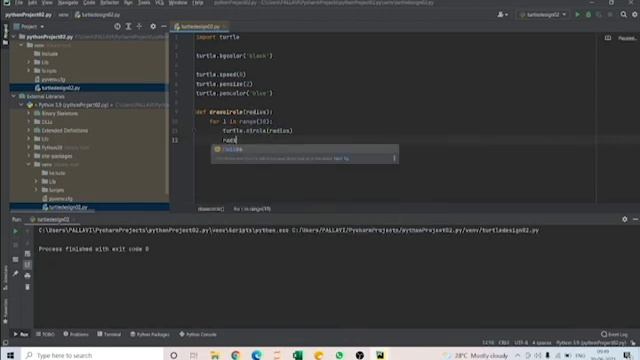Image resolution: width=640 pixels, height=360 pixels.
Task: Collapse the Python 3.9 interpreter node
Action: coord(21,105)
